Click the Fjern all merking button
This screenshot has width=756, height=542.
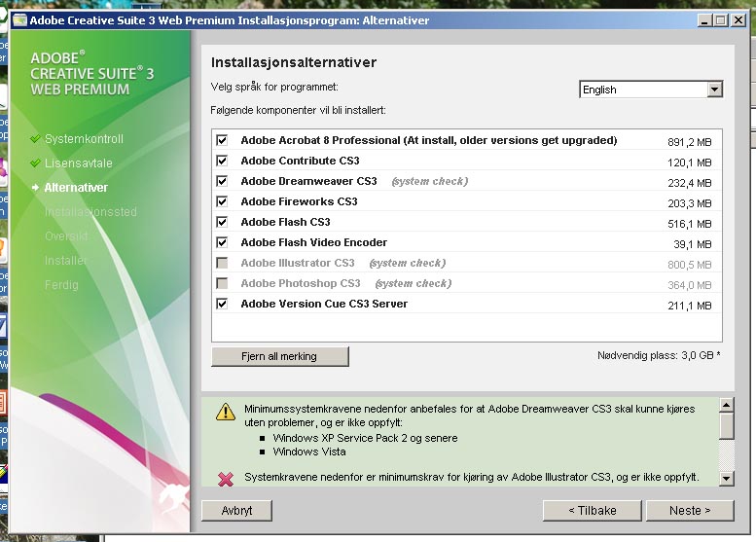coord(279,356)
